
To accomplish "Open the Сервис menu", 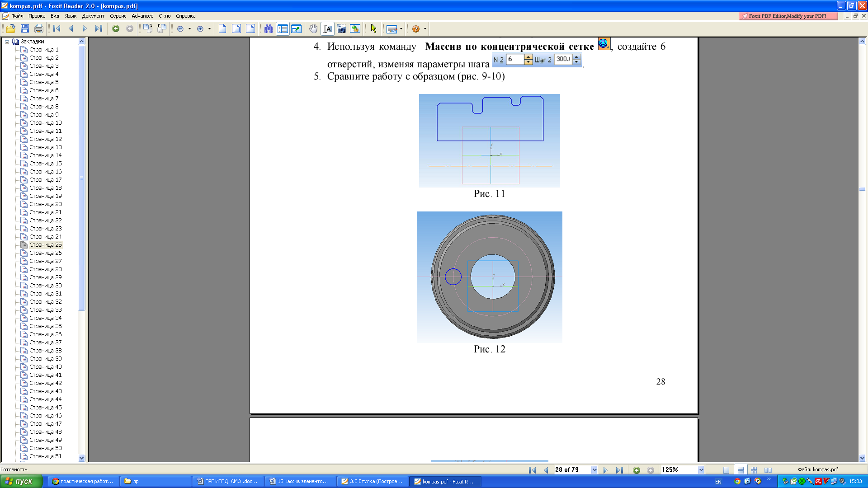I will coord(118,16).
